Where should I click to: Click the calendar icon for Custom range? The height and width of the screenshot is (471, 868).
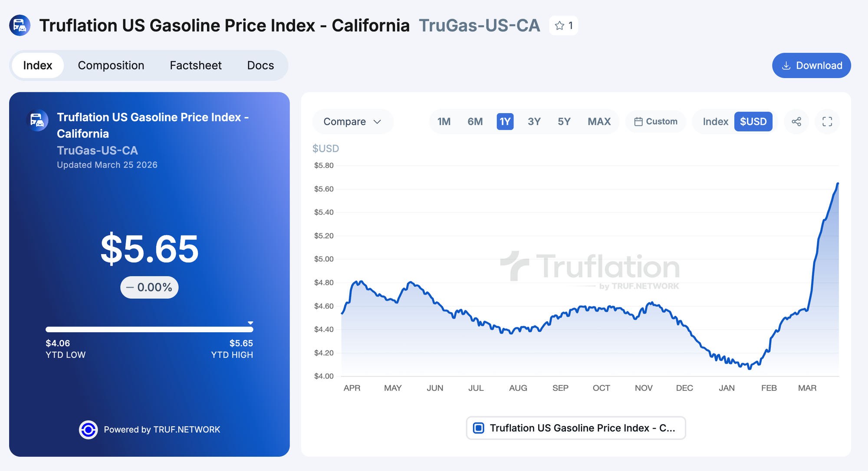coord(638,122)
